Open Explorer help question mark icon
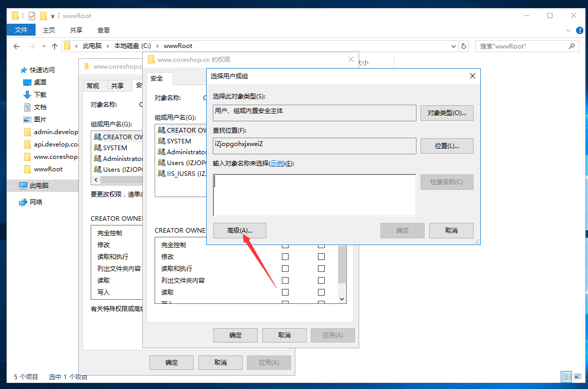 (x=579, y=30)
